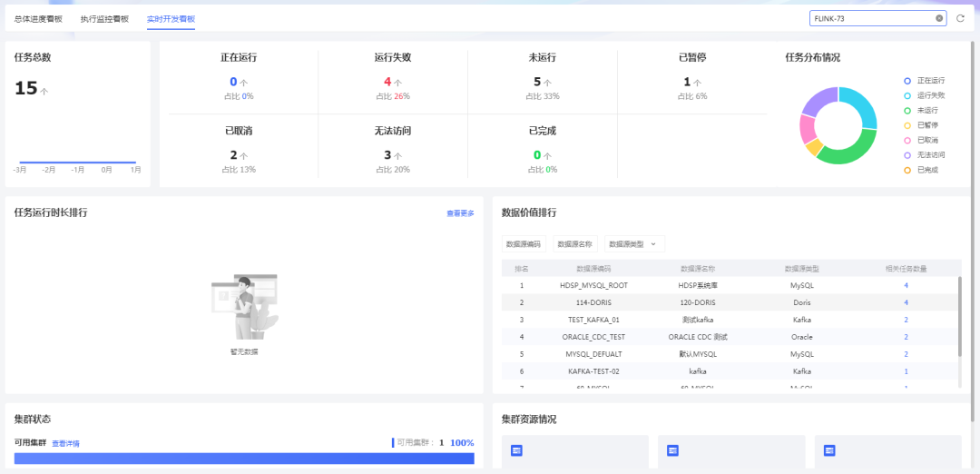Screen dimensions: 980x474
Task: Select the 实时开发看板 tab
Action: [171, 18]
